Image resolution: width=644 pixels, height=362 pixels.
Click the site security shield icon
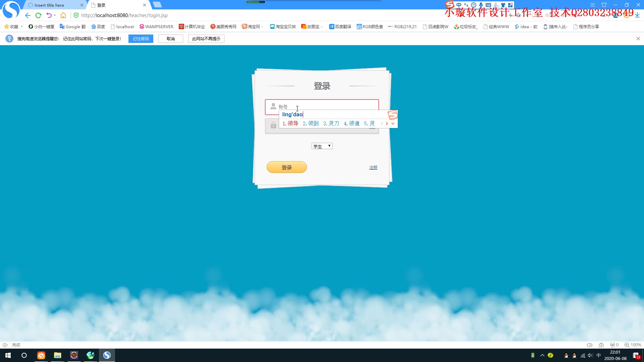(76, 15)
